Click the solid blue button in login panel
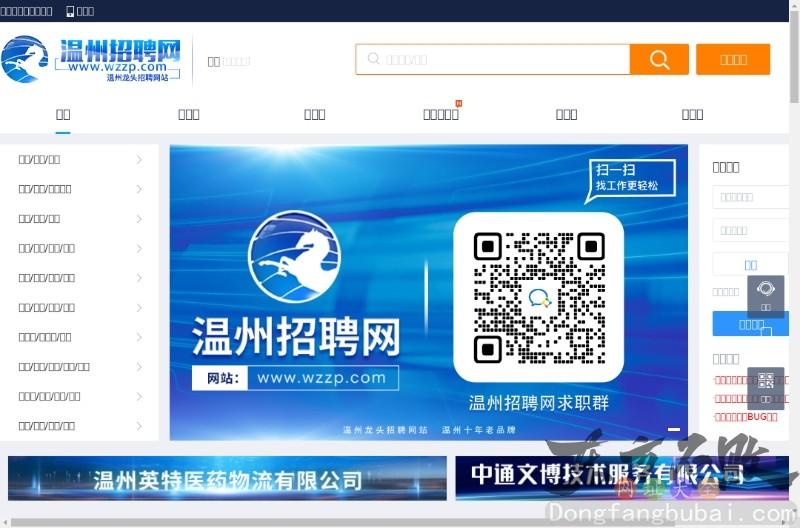The width and height of the screenshot is (800, 528). (751, 324)
